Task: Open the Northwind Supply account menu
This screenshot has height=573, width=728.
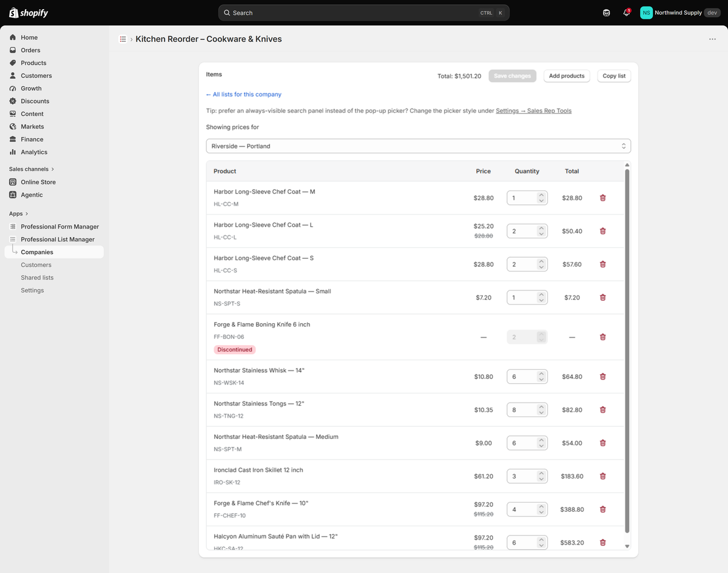Action: (x=680, y=13)
